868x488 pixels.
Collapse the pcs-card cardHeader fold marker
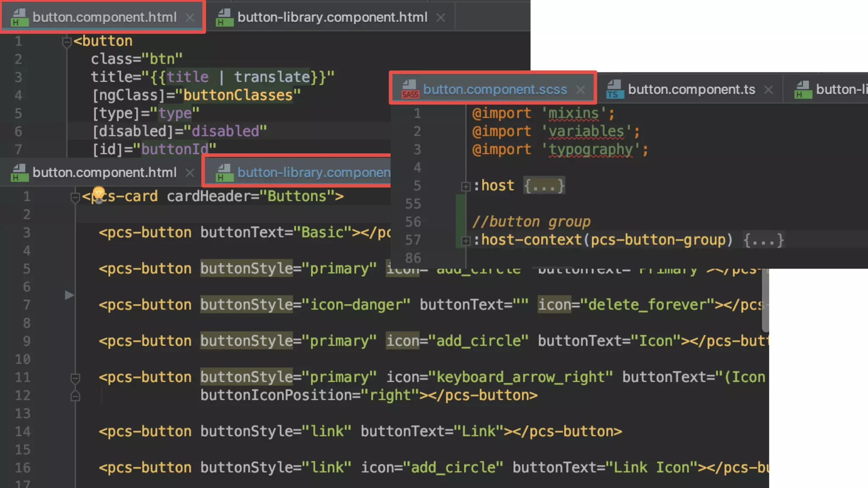pos(75,197)
